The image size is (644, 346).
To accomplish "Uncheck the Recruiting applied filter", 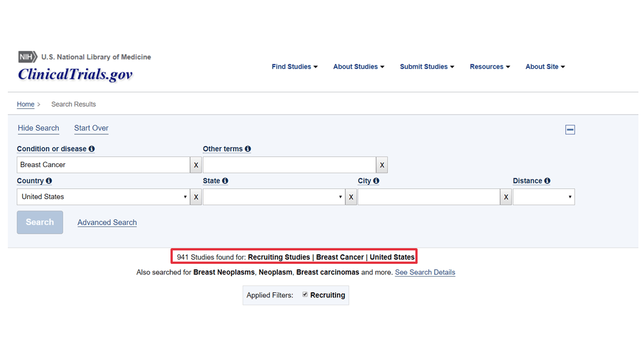I will tap(305, 294).
